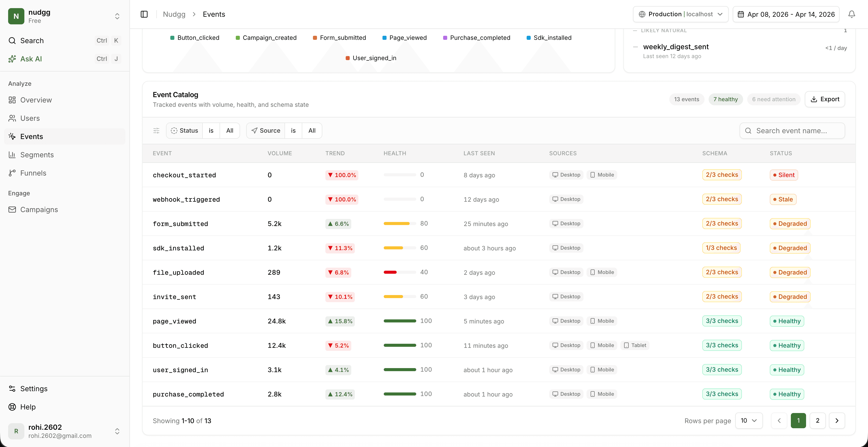Click the Users people icon

click(x=12, y=118)
